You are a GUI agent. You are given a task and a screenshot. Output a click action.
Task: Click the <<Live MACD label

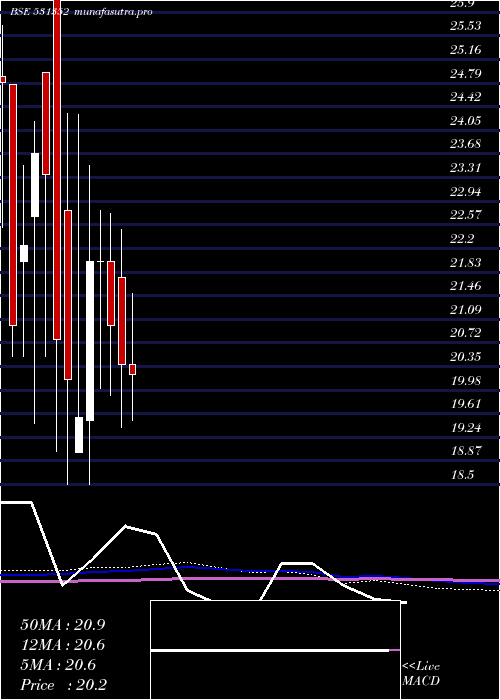[421, 674]
